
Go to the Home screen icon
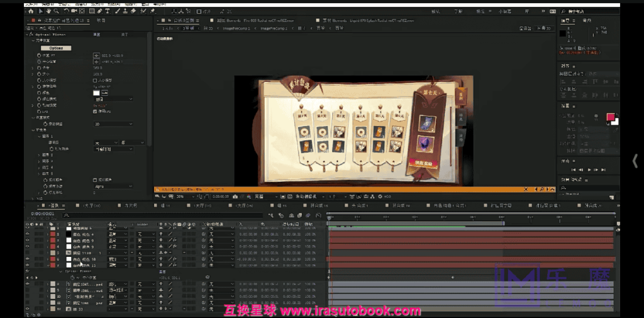[31, 11]
